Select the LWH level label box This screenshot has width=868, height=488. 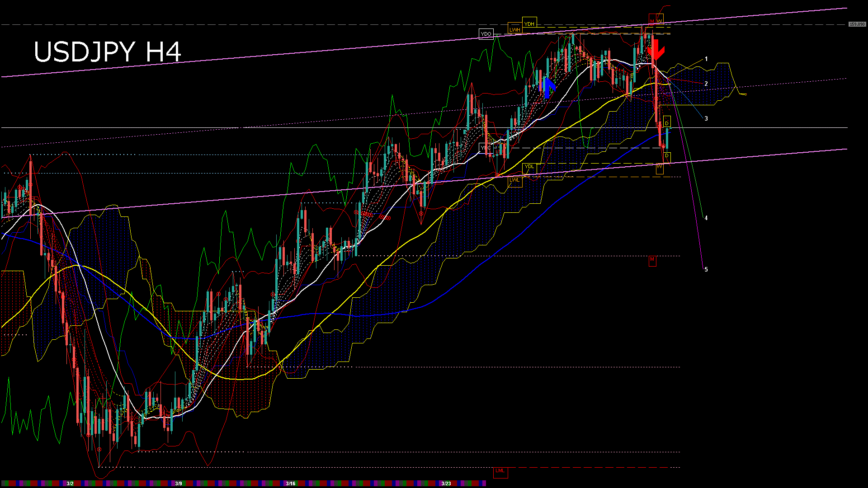tap(514, 29)
